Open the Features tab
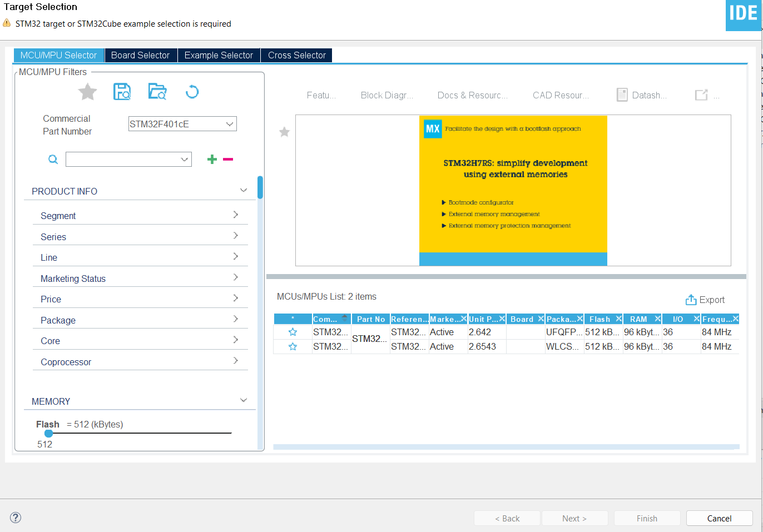Viewport: 763px width, 532px height. click(321, 95)
